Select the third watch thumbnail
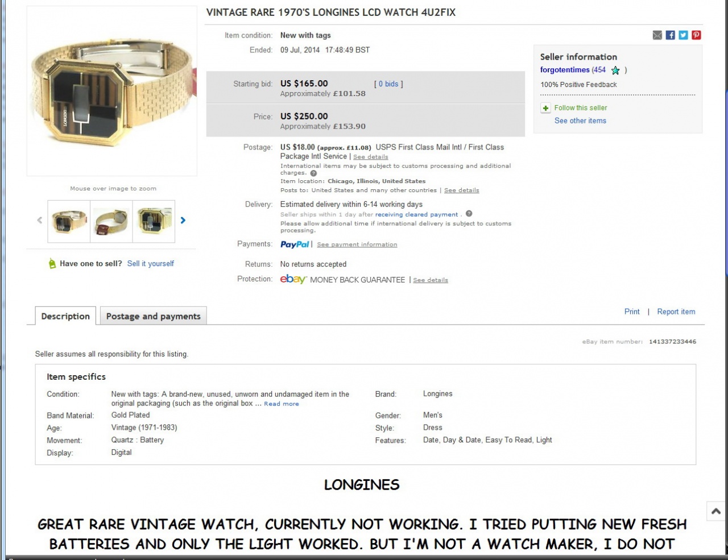 click(x=154, y=222)
